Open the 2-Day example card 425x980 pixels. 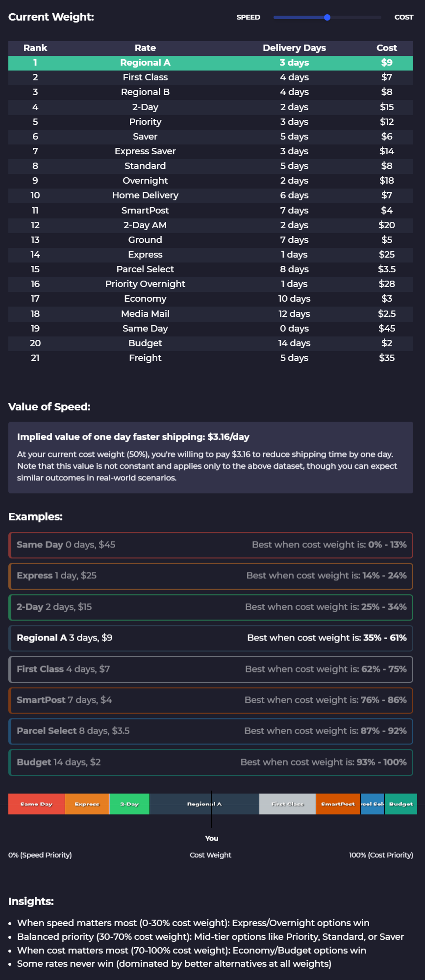tap(210, 607)
